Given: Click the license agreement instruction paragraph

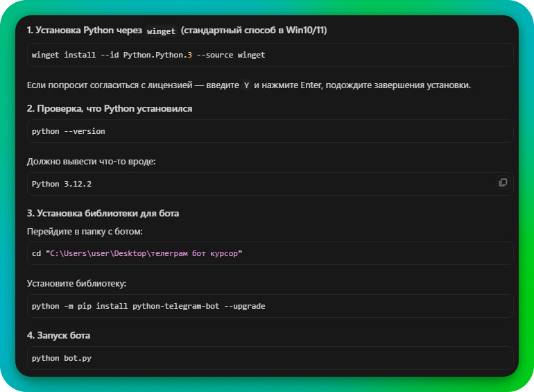Looking at the screenshot, I should pyautogui.click(x=249, y=85).
